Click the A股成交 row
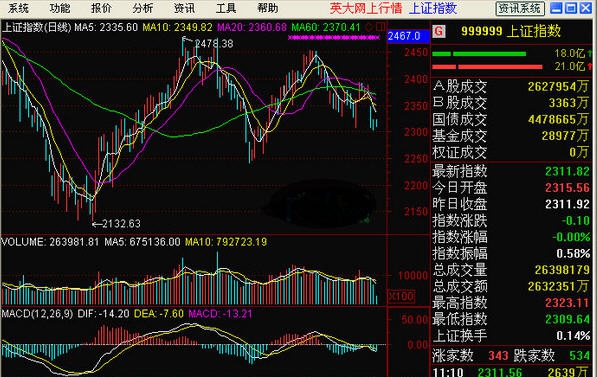597x377 pixels. click(x=511, y=86)
